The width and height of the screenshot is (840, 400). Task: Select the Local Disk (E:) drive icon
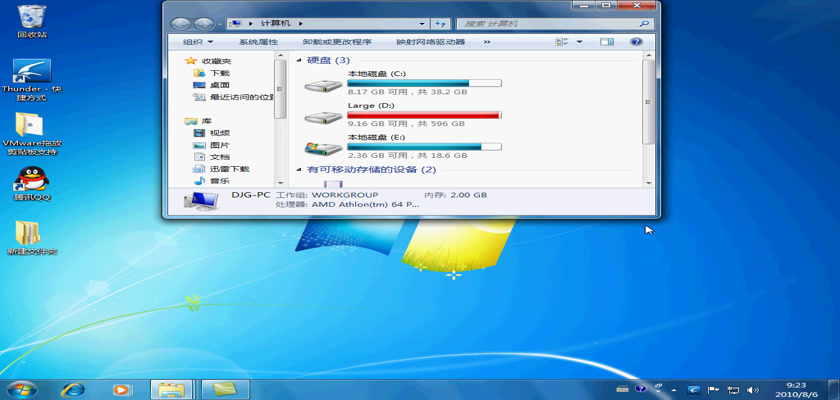pyautogui.click(x=324, y=147)
